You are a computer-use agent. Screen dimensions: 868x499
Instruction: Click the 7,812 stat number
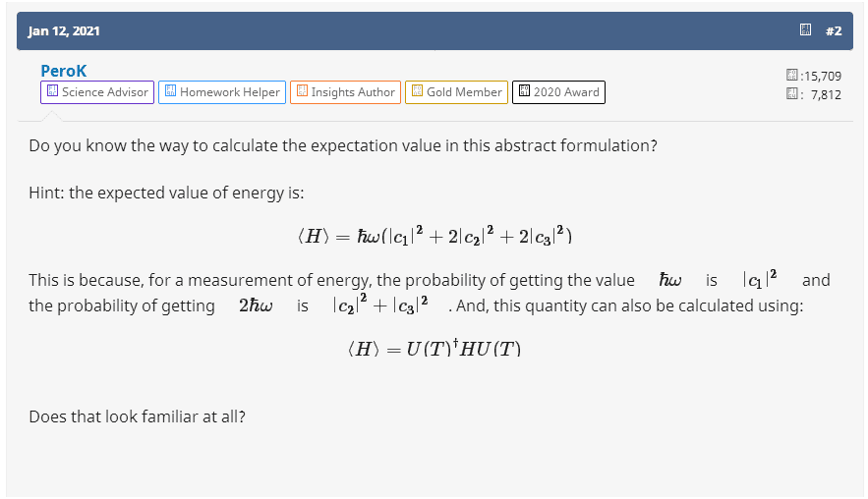[x=826, y=94]
